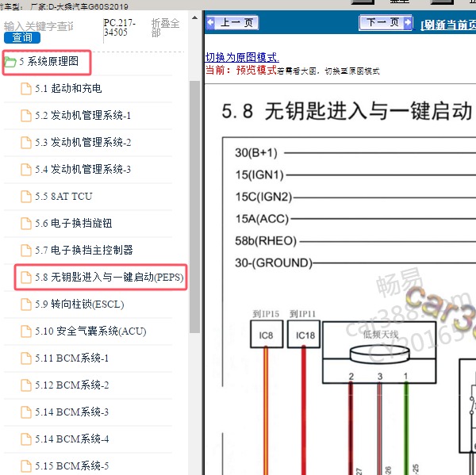Click the 30-(GROUND) line label
Viewport: 476px width, 475px height.
coord(274,262)
